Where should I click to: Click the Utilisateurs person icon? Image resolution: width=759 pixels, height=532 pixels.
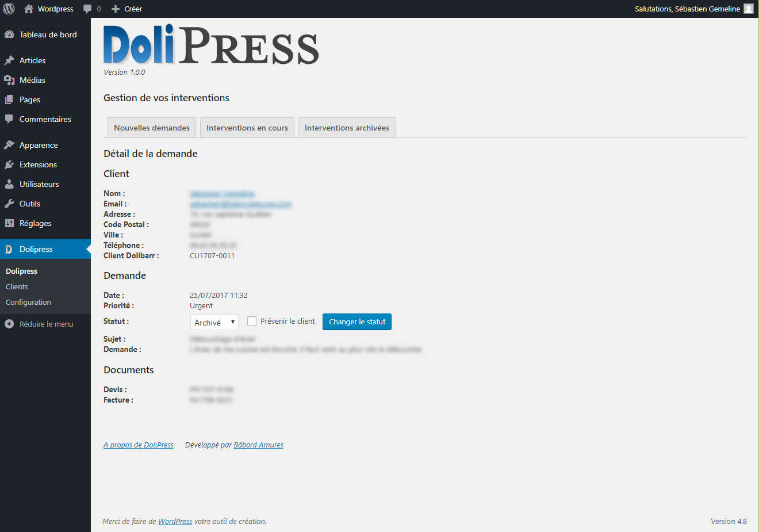9,184
